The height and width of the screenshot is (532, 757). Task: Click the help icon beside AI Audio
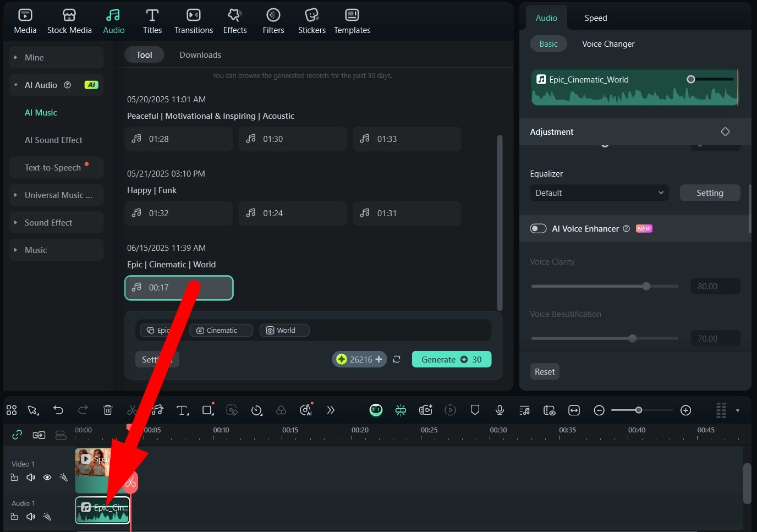(x=68, y=85)
